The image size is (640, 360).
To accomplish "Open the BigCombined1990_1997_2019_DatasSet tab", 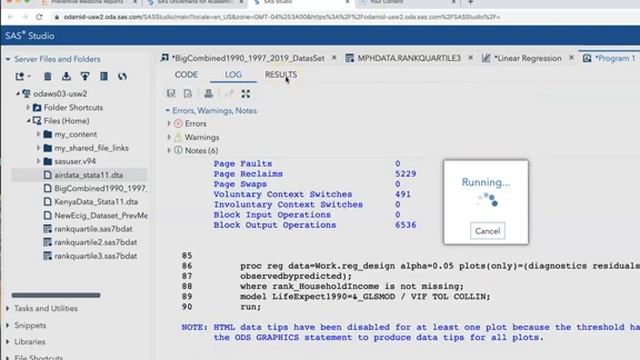I will [x=248, y=58].
